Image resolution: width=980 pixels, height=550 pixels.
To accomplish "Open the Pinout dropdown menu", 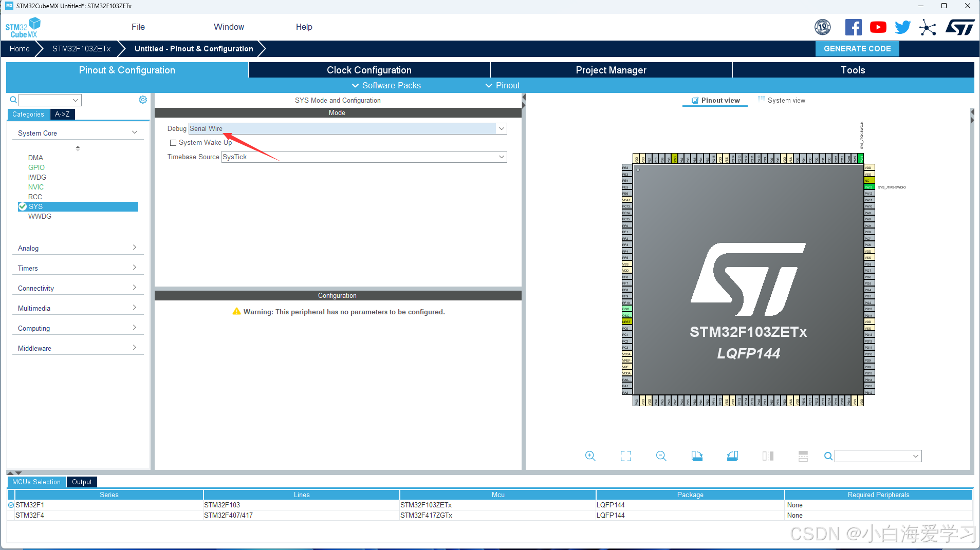I will (503, 85).
